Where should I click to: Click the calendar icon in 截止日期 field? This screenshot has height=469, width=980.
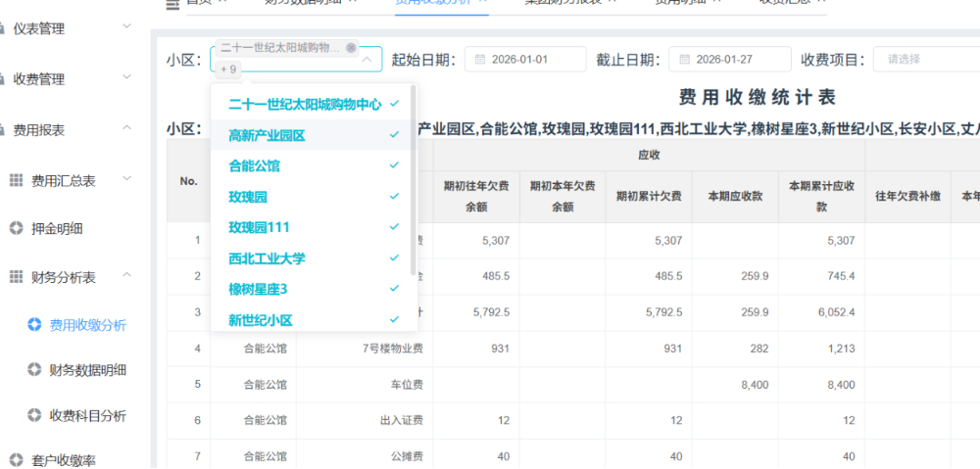click(684, 60)
